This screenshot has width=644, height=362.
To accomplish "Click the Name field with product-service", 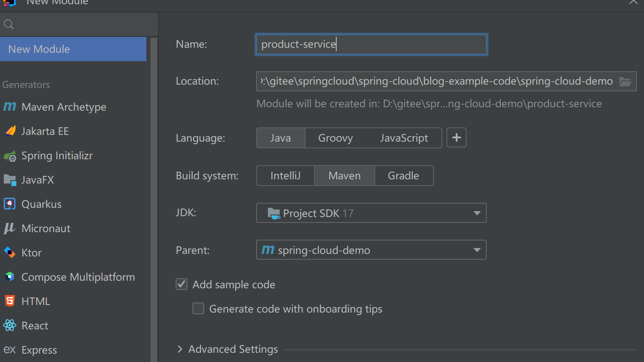I will pyautogui.click(x=371, y=44).
